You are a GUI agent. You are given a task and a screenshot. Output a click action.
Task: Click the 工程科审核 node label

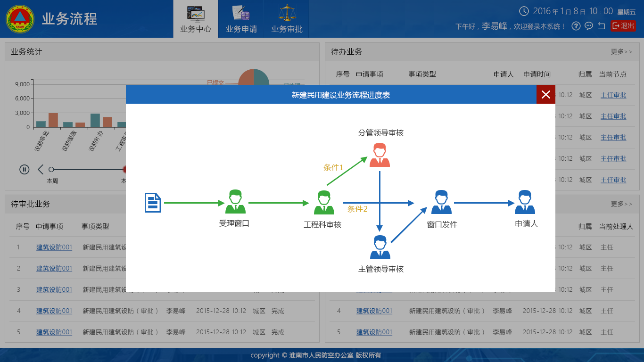click(322, 225)
